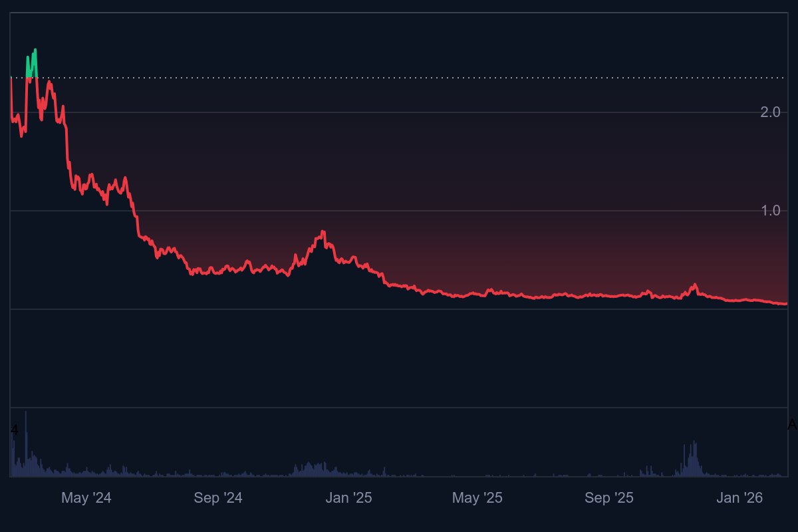Click the 1.0 horizontal gridline

coord(399,210)
